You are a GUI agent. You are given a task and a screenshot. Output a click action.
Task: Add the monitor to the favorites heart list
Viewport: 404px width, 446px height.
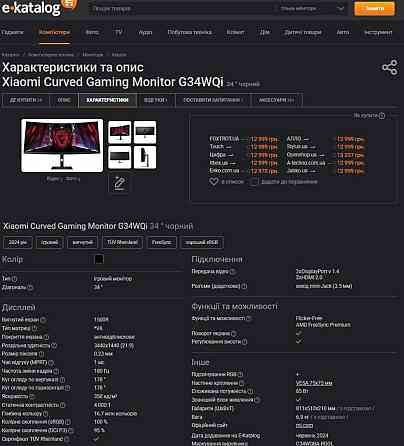pyautogui.click(x=214, y=182)
